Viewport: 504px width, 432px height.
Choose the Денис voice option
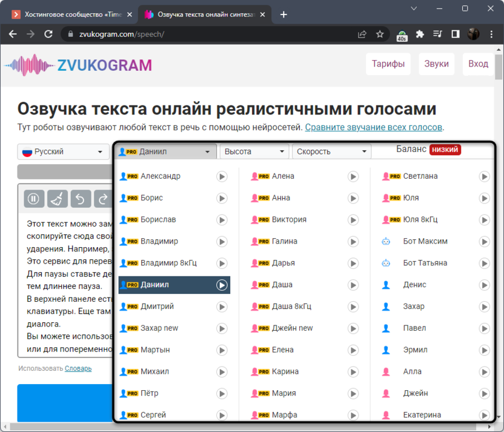(415, 285)
